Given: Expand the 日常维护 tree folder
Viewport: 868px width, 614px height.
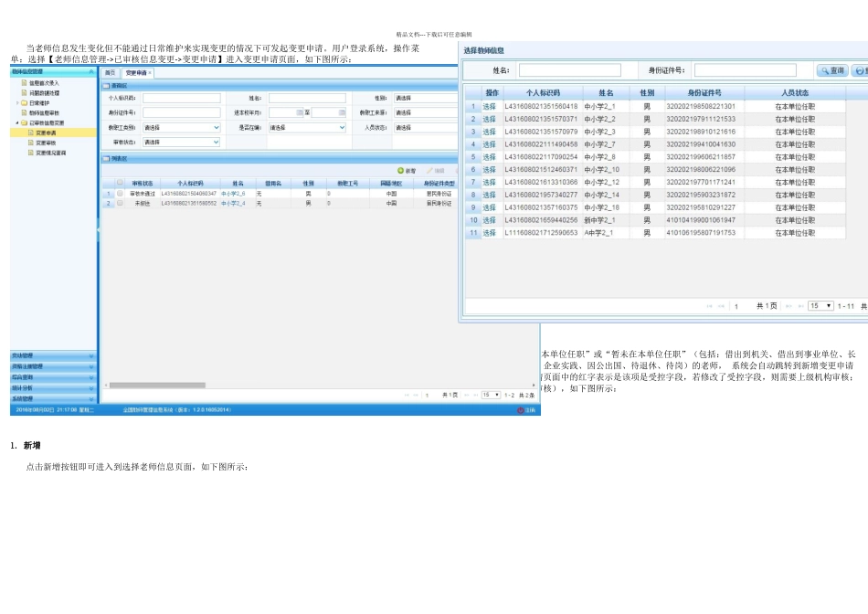Looking at the screenshot, I should (x=16, y=103).
